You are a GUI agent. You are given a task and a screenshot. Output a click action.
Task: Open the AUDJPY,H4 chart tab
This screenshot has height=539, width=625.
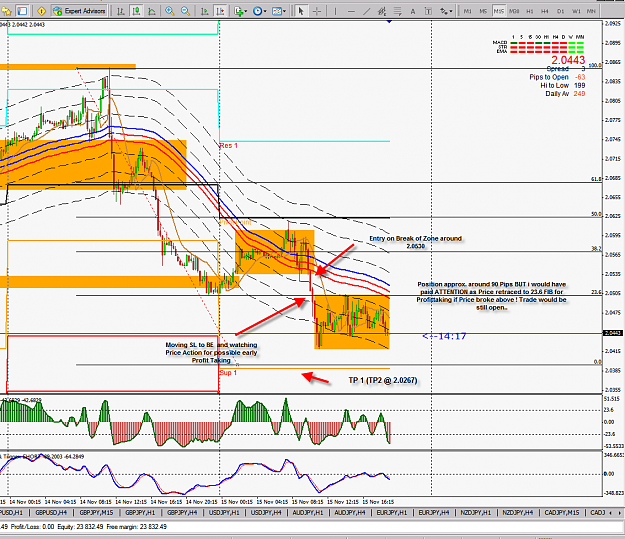pos(350,512)
